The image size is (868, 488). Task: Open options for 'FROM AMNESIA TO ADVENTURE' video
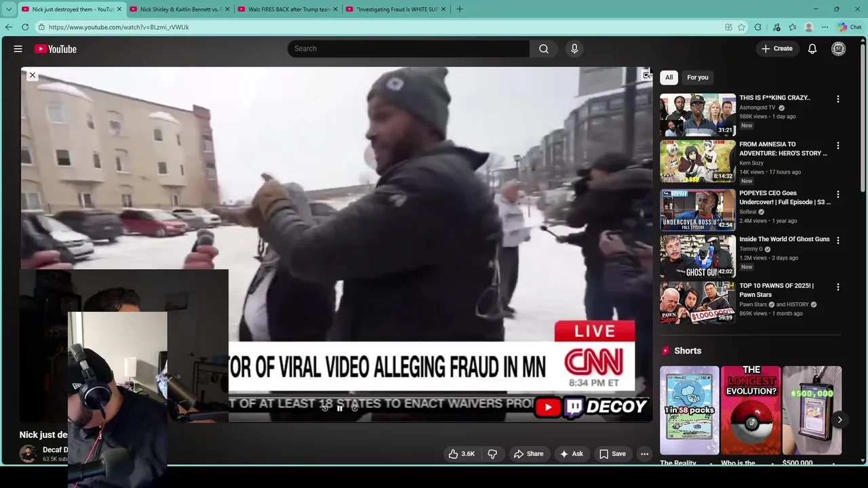[x=838, y=146]
